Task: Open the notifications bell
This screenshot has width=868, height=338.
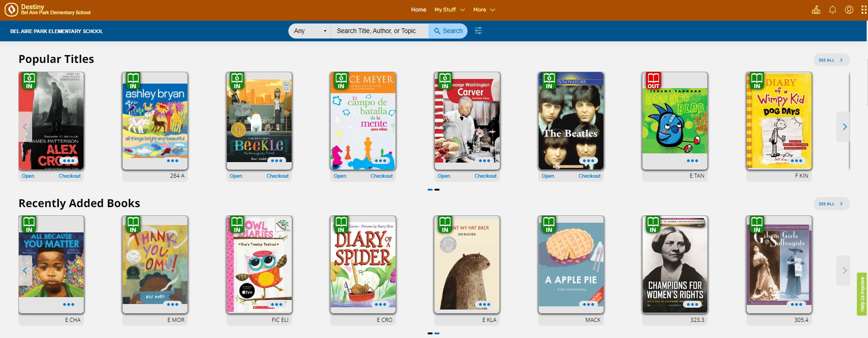Action: pos(833,10)
